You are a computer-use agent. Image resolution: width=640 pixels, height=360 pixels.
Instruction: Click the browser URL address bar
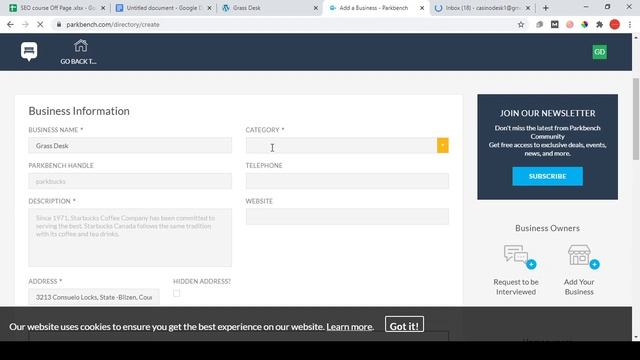(286, 24)
